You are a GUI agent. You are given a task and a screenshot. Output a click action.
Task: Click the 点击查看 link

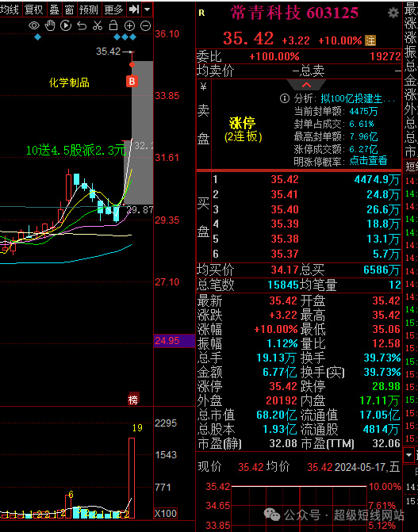pyautogui.click(x=368, y=160)
